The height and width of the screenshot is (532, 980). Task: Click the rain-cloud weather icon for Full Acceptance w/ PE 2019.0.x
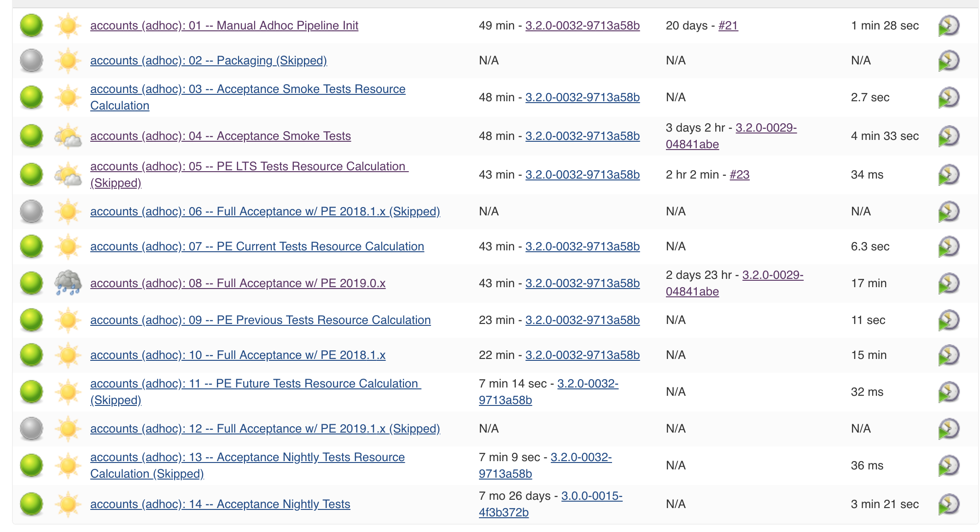pyautogui.click(x=67, y=283)
